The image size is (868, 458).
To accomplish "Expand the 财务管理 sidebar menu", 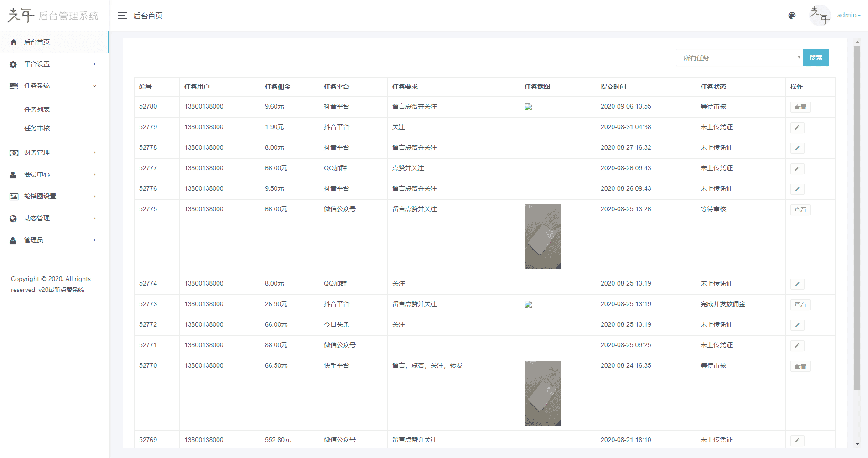I will [54, 152].
